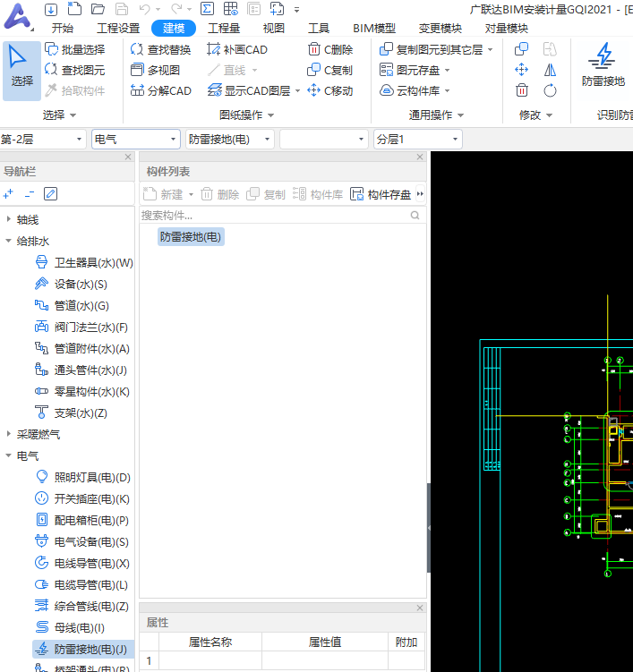633x672 pixels.
Task: Click 补画CAD tool
Action: point(237,50)
